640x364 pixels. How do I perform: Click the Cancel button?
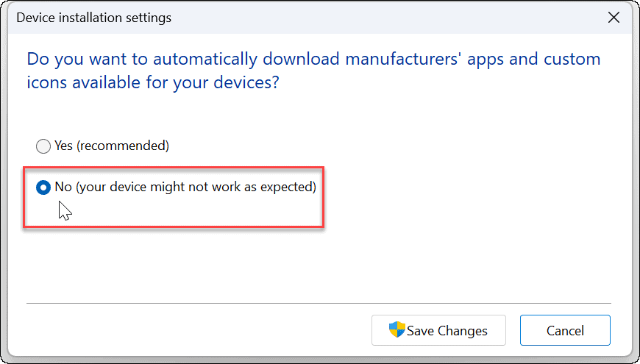565,330
